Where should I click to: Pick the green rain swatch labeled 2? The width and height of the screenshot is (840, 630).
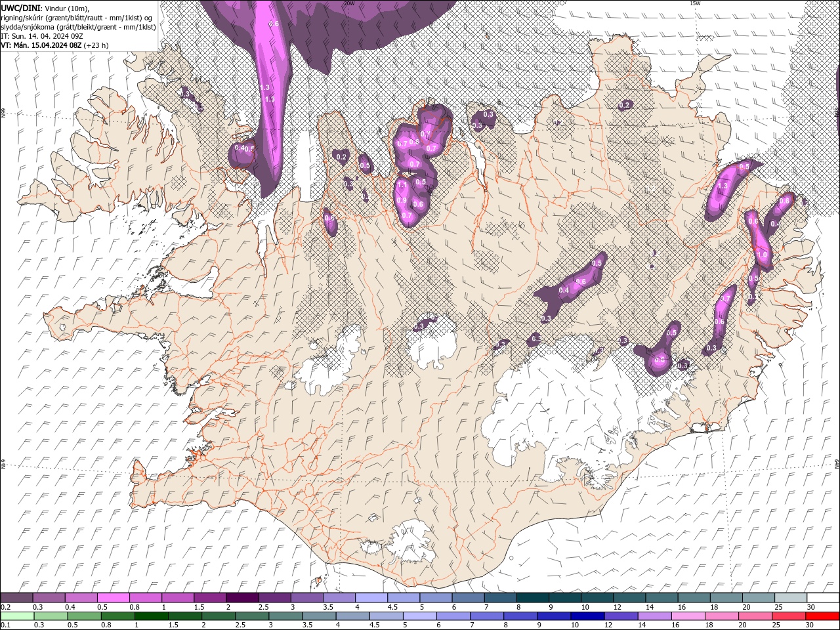217,616
